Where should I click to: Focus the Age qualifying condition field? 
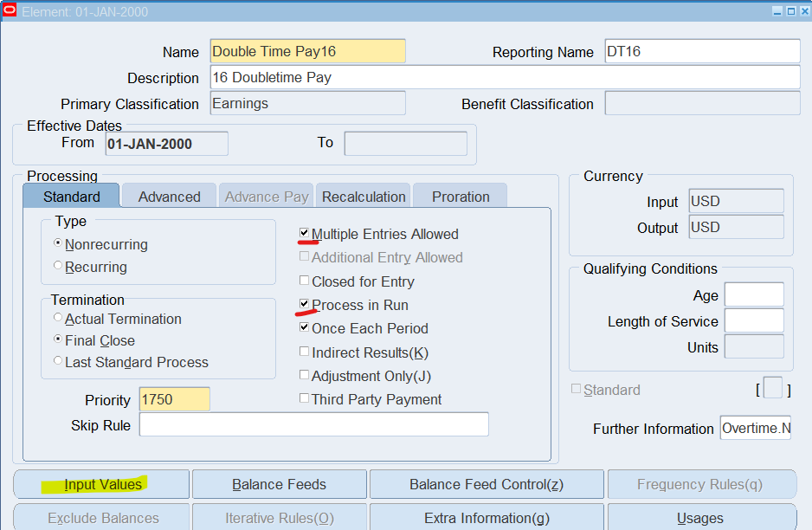click(753, 295)
